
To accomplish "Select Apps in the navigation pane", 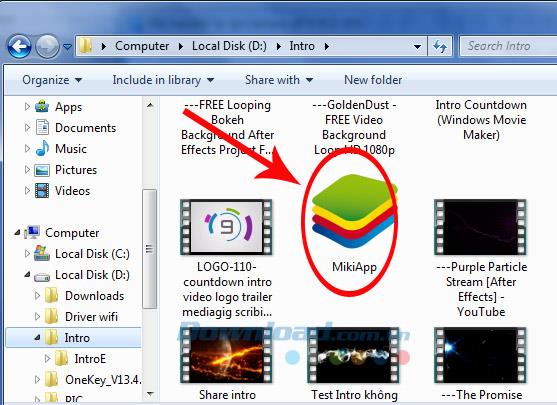I will 69,107.
